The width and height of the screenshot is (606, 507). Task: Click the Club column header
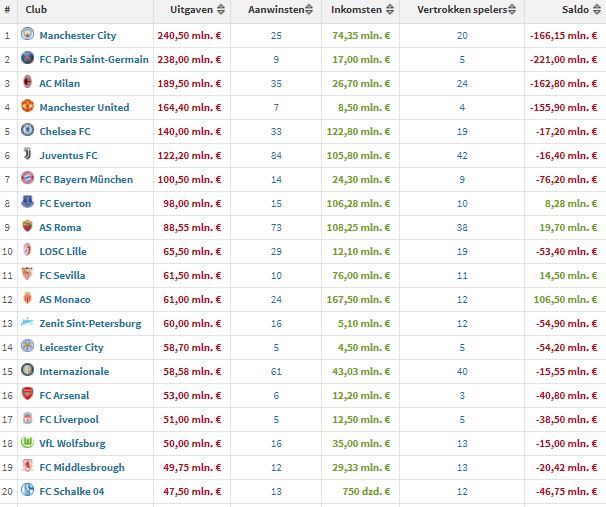click(x=38, y=10)
